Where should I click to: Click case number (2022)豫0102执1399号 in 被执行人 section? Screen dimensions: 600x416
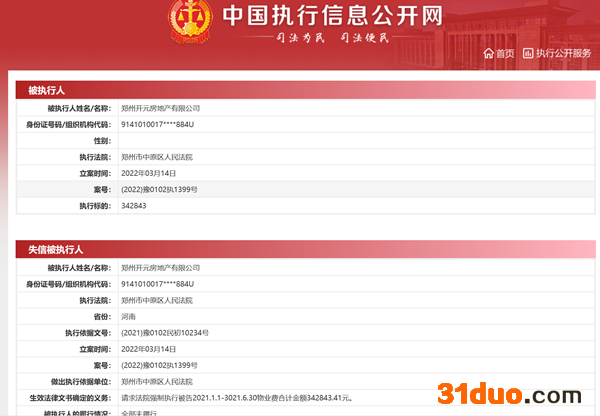point(159,189)
